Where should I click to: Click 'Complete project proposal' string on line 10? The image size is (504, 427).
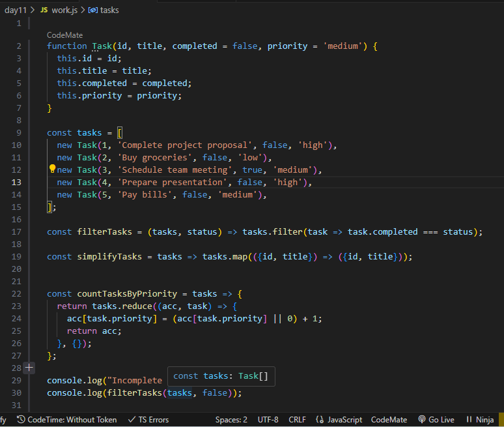point(184,145)
